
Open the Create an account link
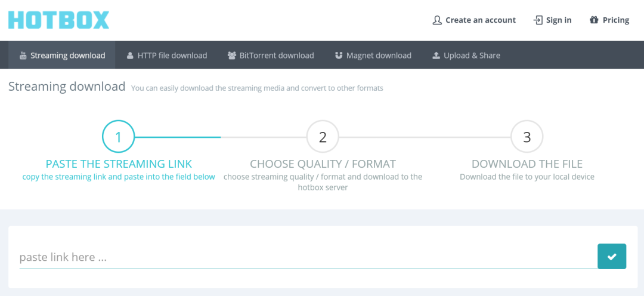pos(475,20)
